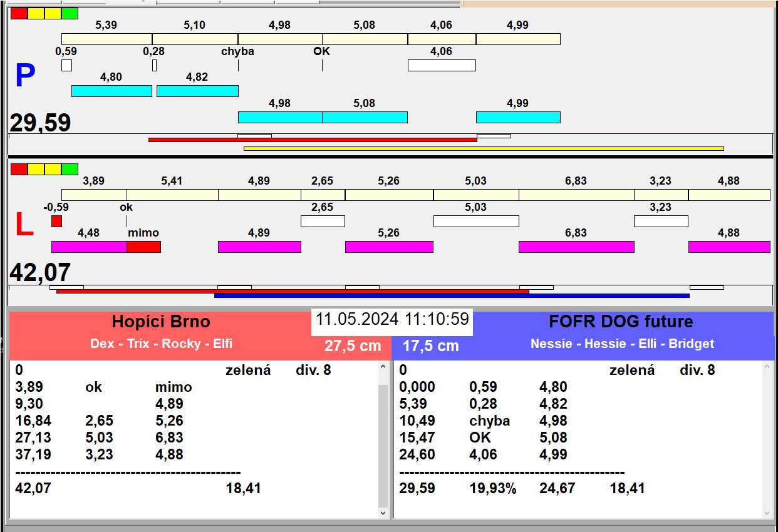Select the magenta 4,48 run bar
Screen dimensions: 778x532
(89, 247)
